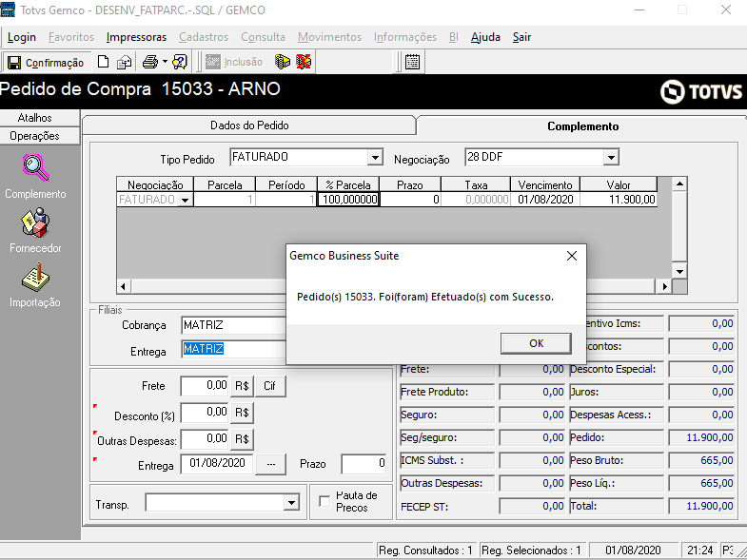Viewport: 747px width, 560px height.
Task: Toggle the Pauta de Precos checkbox
Action: pos(324,501)
